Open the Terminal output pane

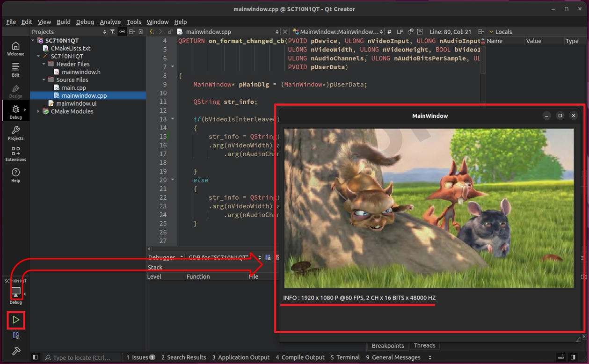(345, 357)
